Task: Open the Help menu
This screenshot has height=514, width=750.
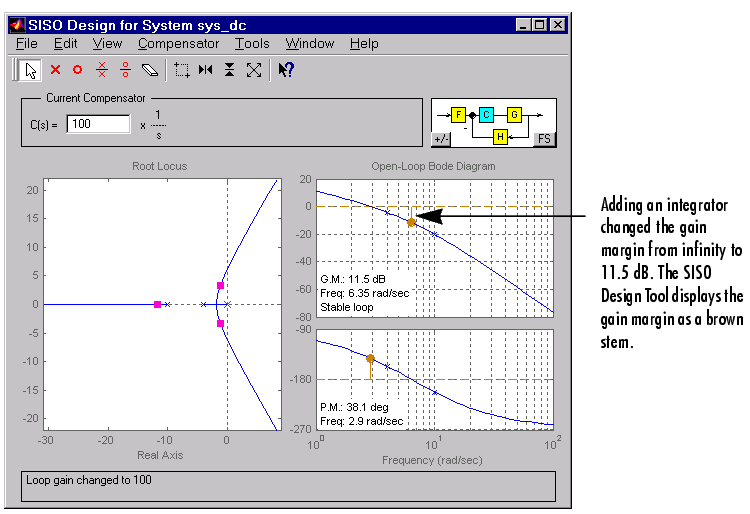Action: 364,44
